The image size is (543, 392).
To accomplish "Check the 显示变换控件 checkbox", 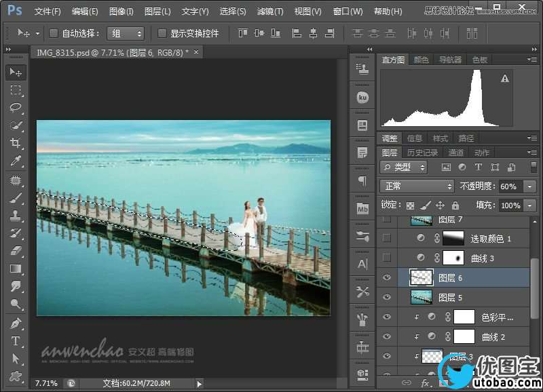I will coord(162,33).
